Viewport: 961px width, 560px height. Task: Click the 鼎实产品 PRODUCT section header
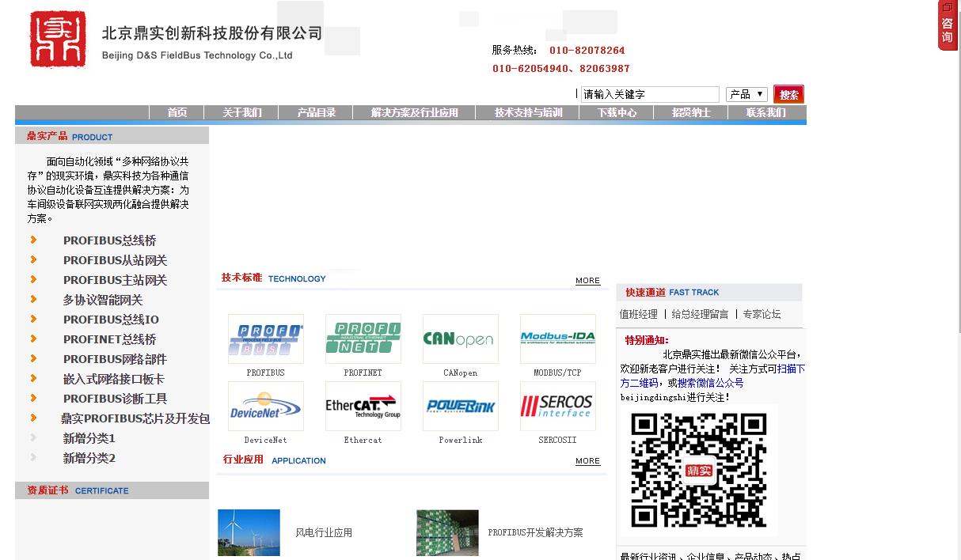click(x=112, y=136)
